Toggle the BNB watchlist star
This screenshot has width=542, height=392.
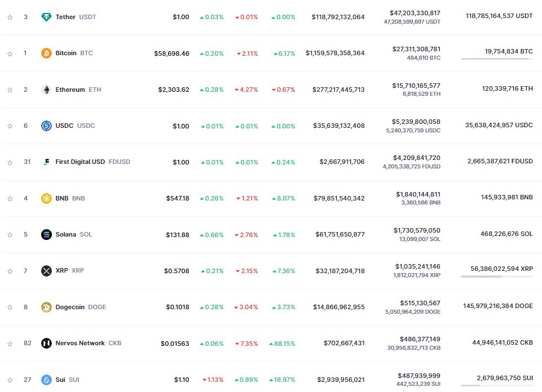pos(10,198)
